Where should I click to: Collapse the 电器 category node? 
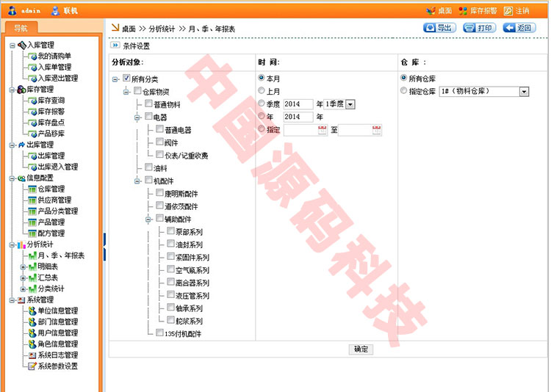(x=137, y=117)
